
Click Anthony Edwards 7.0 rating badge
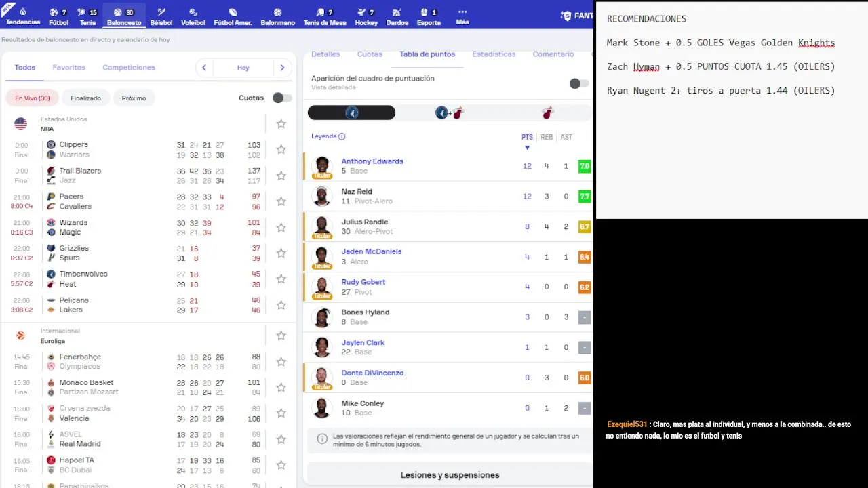585,166
